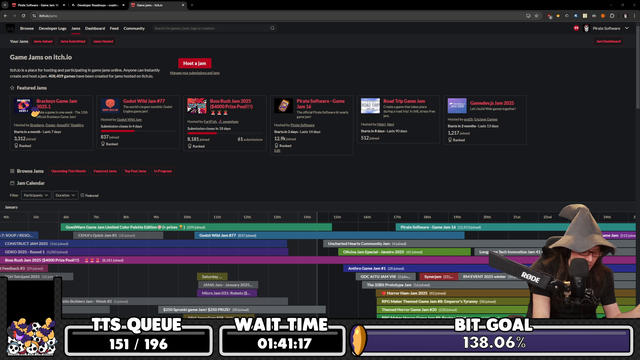
Task: Click into the games search field
Action: (x=211, y=28)
